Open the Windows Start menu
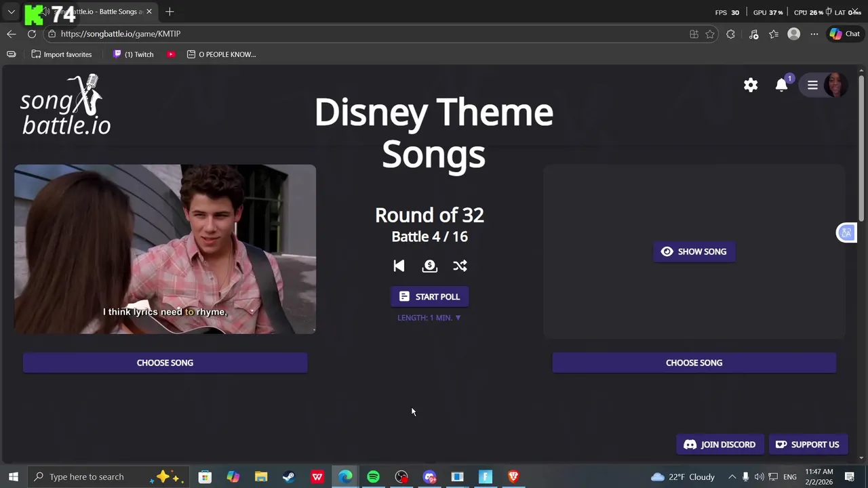 pyautogui.click(x=13, y=476)
